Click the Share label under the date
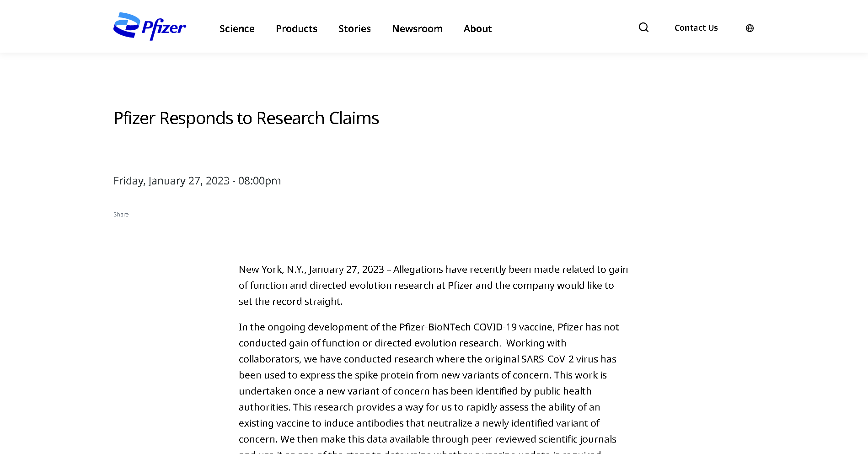The image size is (868, 454). (121, 215)
